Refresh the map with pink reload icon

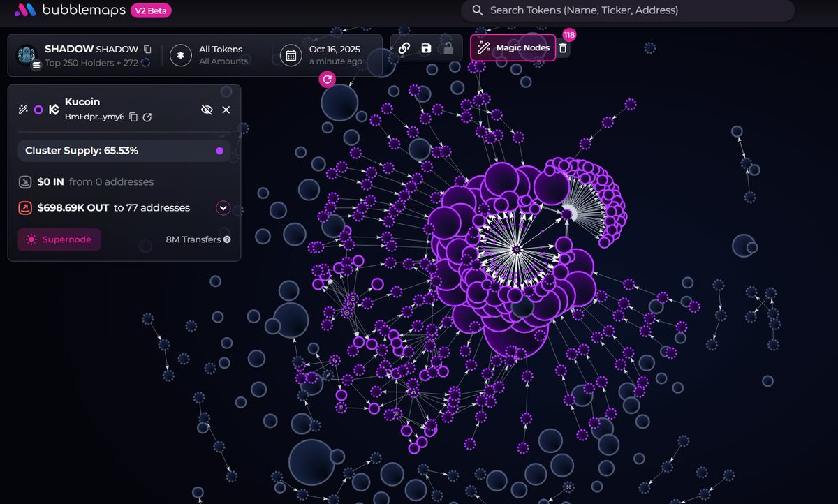(x=327, y=80)
